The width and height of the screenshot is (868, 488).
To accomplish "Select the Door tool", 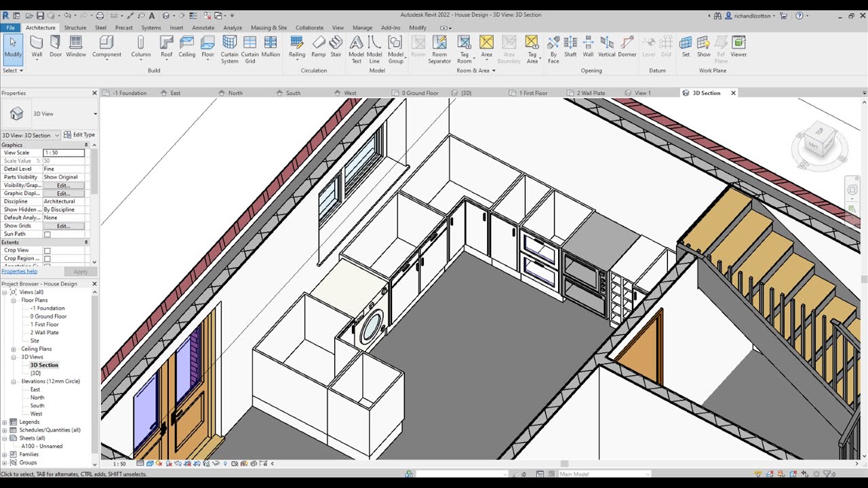I will (x=56, y=47).
